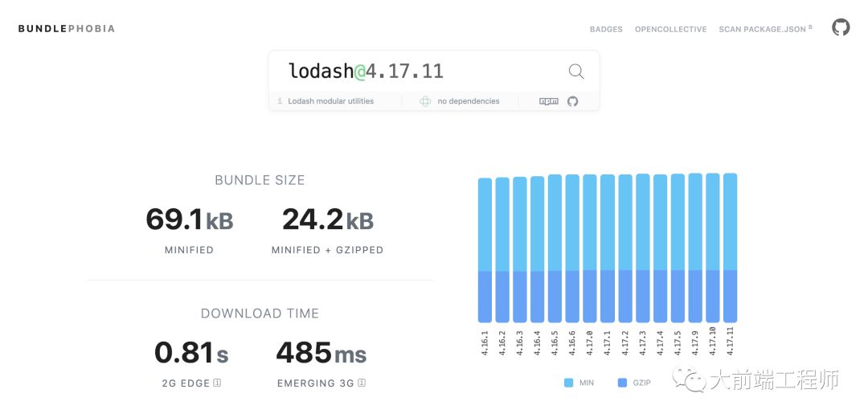This screenshot has width=868, height=418.
Task: Select the 4.16.5 version bar
Action: [555, 248]
